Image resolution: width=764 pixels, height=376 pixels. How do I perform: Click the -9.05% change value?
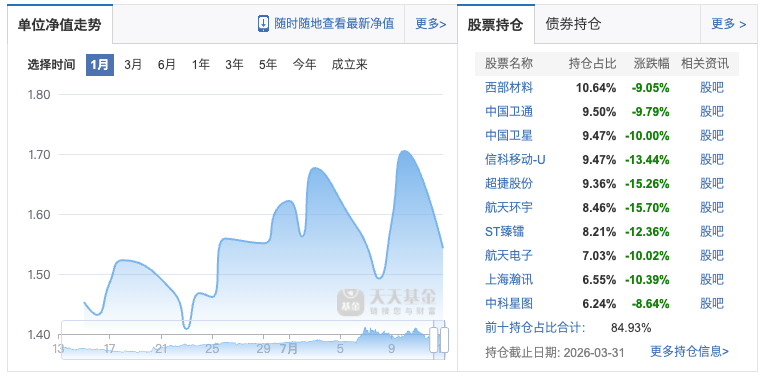coord(650,88)
